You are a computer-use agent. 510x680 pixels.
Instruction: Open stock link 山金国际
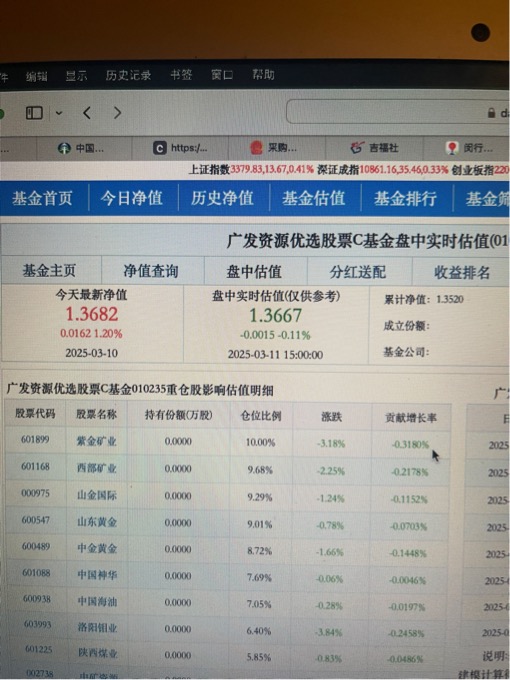point(97,495)
